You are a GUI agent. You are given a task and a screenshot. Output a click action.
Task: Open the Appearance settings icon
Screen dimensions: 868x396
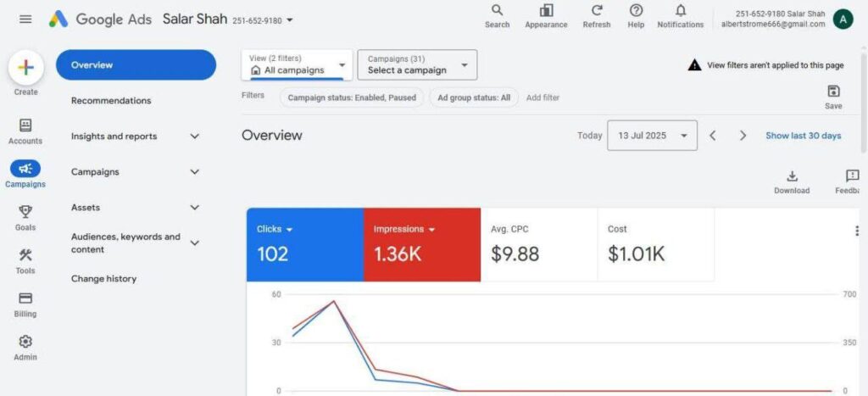point(546,11)
